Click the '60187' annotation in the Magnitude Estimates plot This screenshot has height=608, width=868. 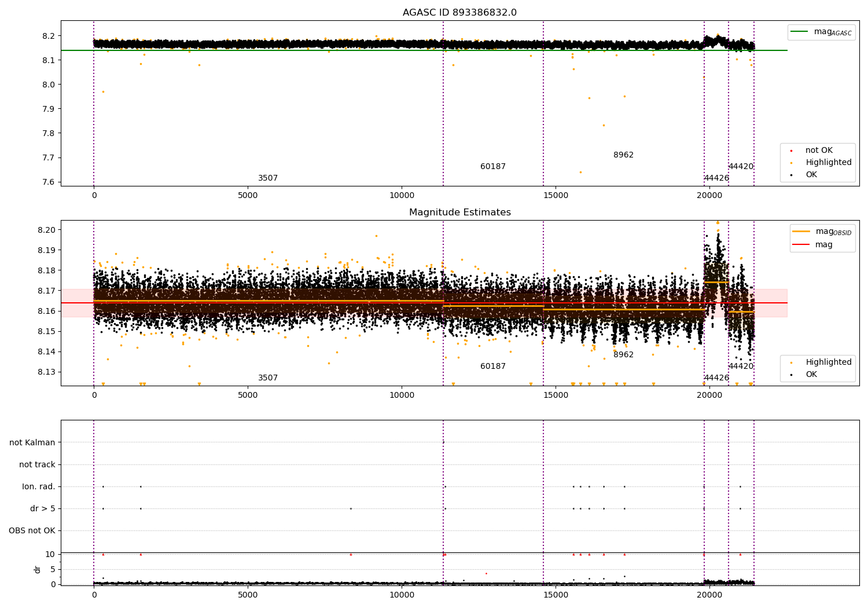pyautogui.click(x=493, y=367)
